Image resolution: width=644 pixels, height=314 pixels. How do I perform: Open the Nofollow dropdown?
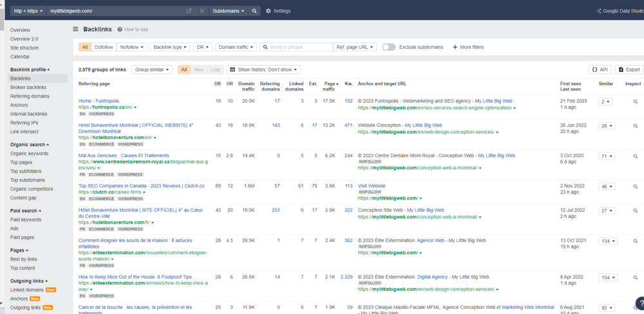[x=132, y=47]
